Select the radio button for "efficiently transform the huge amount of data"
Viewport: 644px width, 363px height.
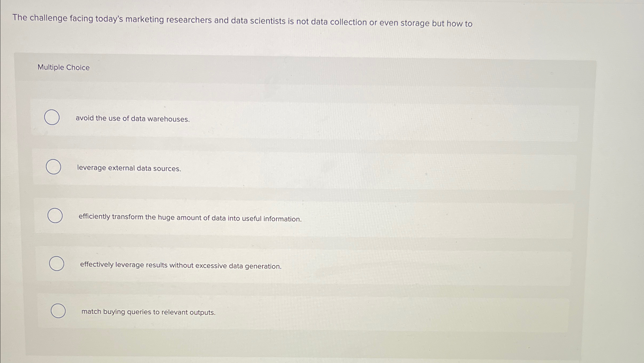(x=55, y=216)
